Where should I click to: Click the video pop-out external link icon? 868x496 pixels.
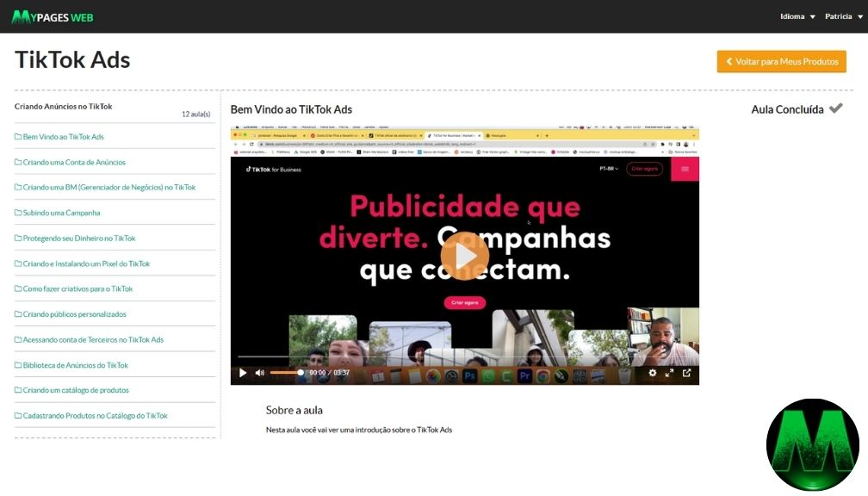coord(686,373)
